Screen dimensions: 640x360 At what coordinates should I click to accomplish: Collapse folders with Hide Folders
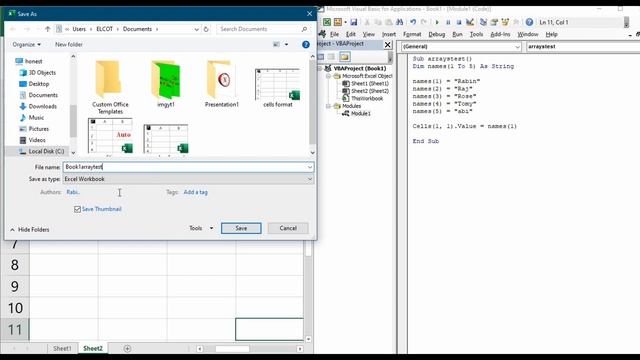click(x=29, y=229)
